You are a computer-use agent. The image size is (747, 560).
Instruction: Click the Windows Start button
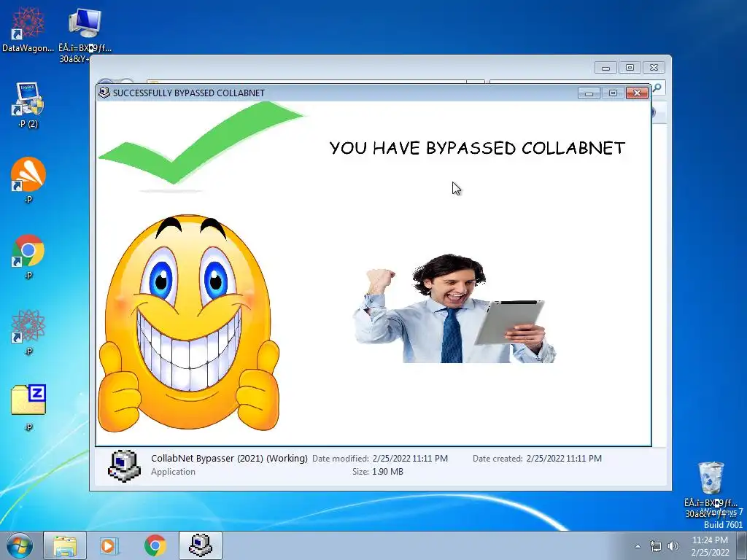(x=20, y=545)
